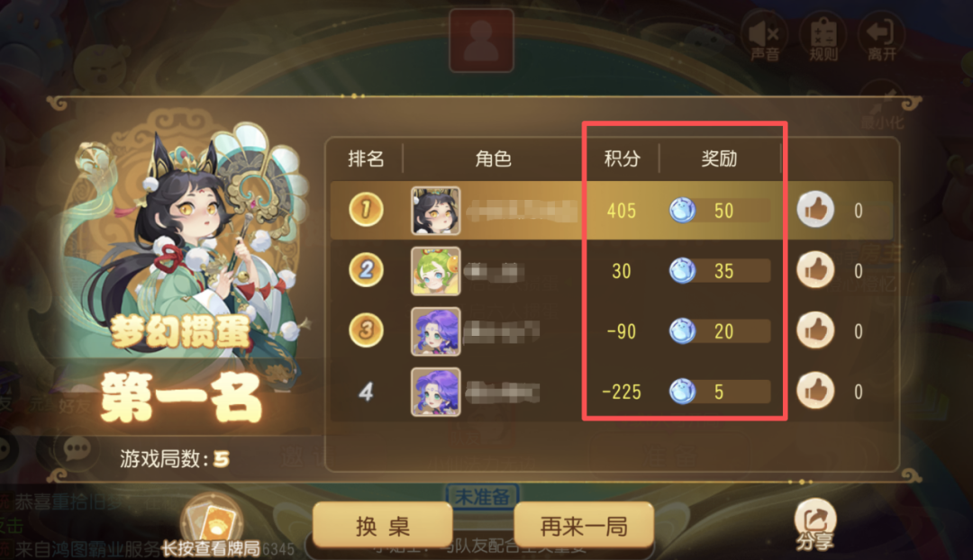The width and height of the screenshot is (973, 560).
Task: Give thumbs-up to first place player
Action: pyautogui.click(x=815, y=210)
